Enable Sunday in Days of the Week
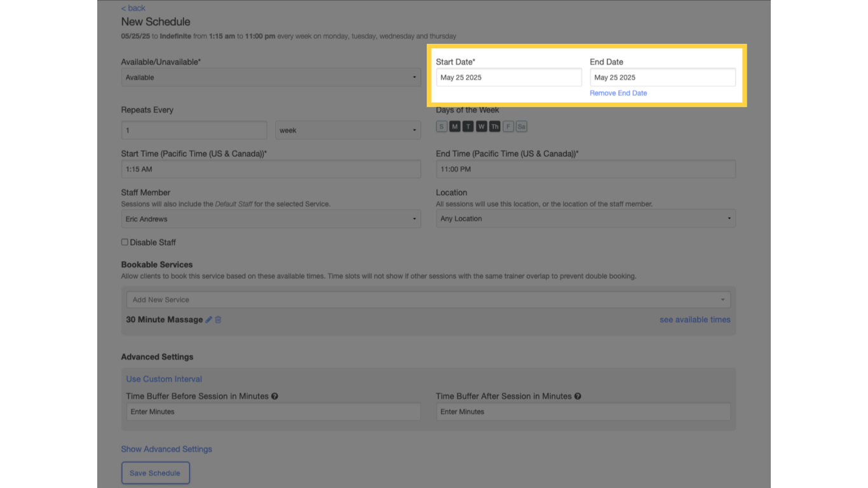This screenshot has width=868, height=488. coord(441,126)
